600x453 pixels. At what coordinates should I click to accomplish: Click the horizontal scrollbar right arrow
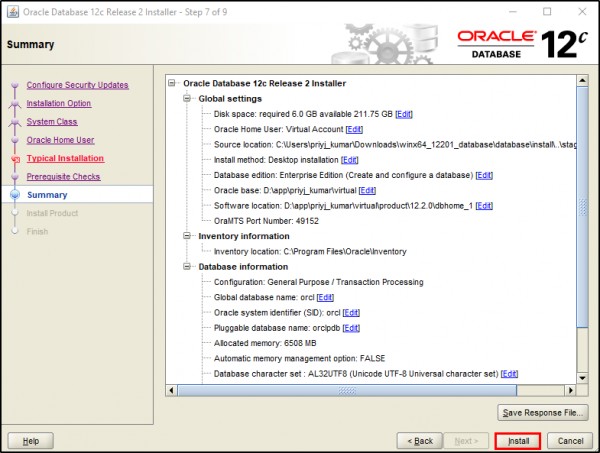571,390
